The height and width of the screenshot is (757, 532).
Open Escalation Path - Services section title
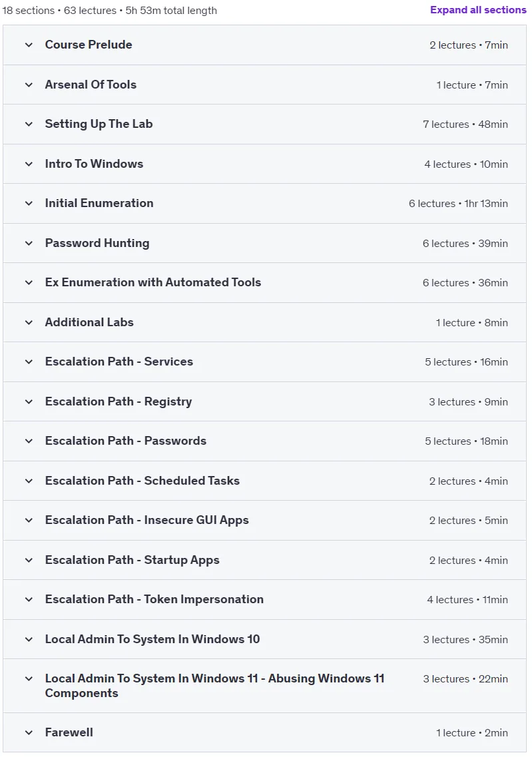coord(119,362)
